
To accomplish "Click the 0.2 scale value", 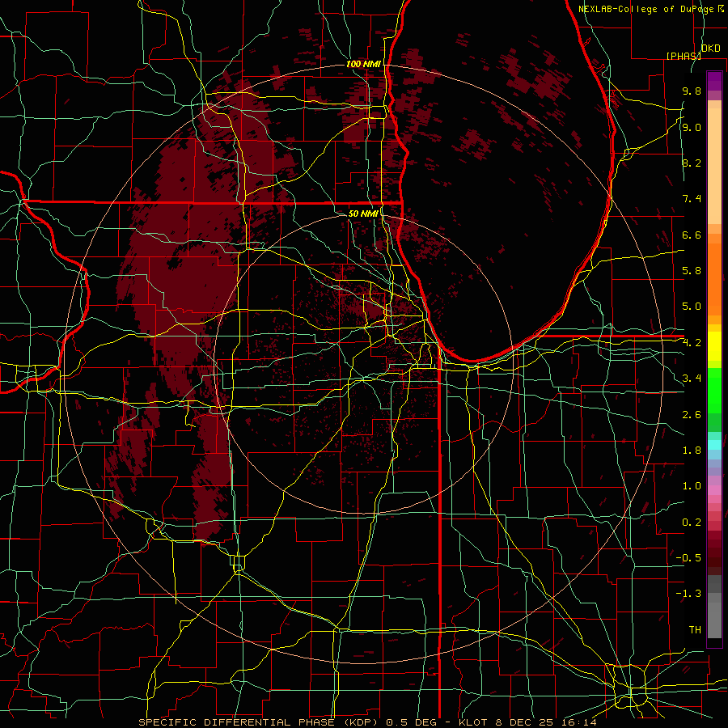I will point(692,523).
